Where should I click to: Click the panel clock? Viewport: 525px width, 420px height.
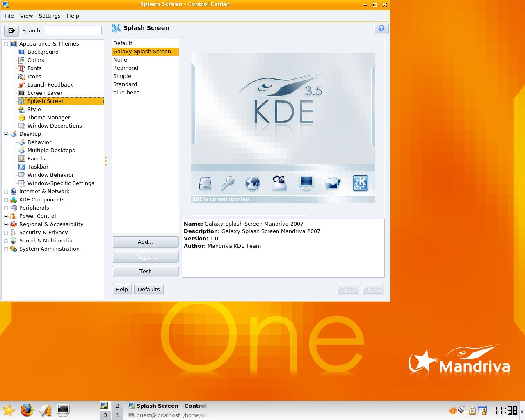[x=506, y=410]
